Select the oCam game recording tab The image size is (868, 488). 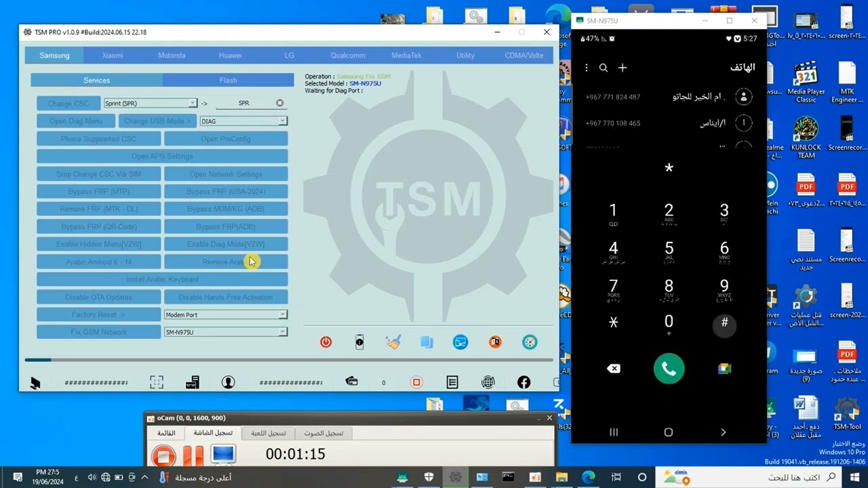(269, 433)
